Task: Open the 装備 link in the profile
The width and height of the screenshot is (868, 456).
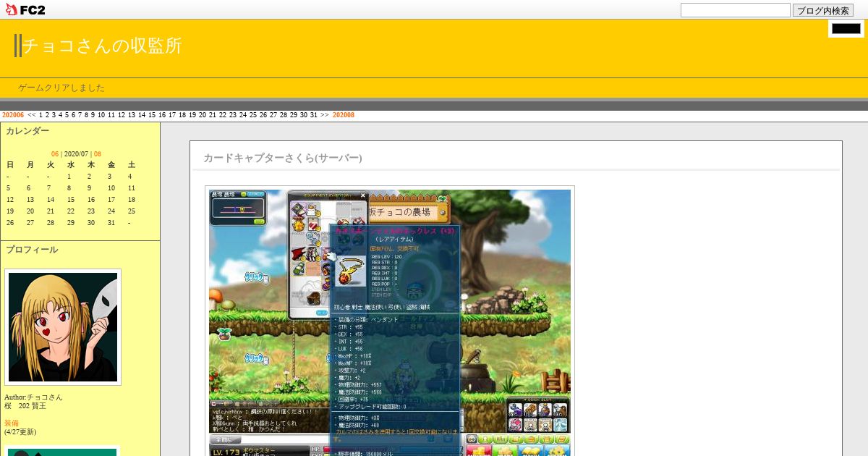Action: [12, 423]
